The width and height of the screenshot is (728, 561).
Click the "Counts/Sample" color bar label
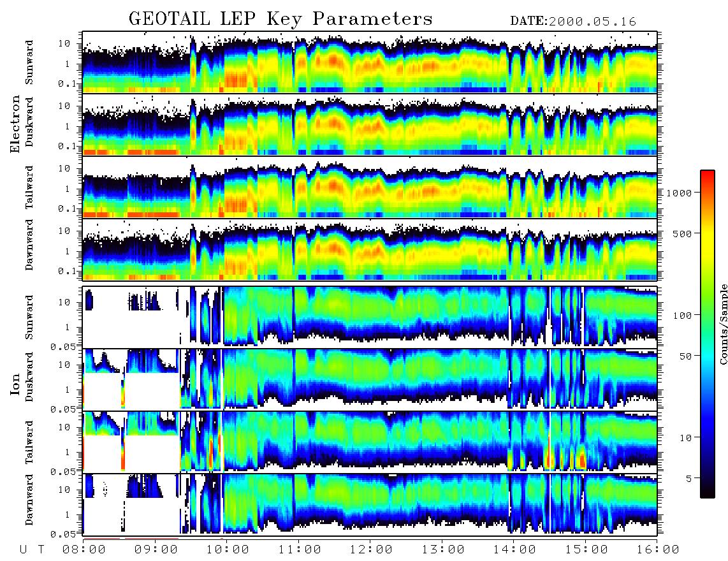(x=723, y=324)
